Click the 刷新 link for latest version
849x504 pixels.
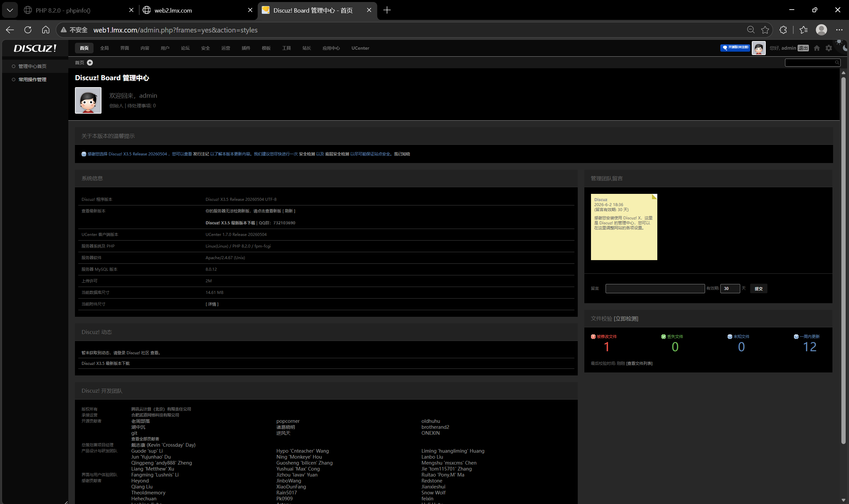(x=289, y=211)
